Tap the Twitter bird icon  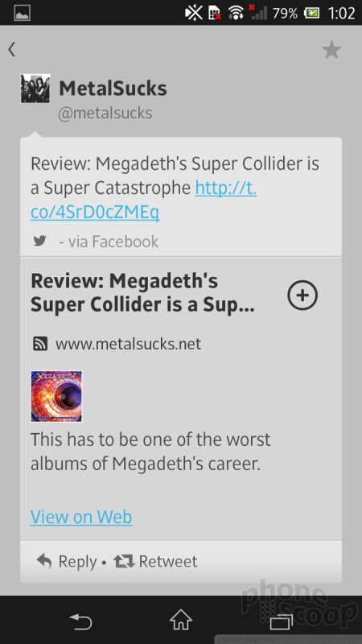point(39,241)
